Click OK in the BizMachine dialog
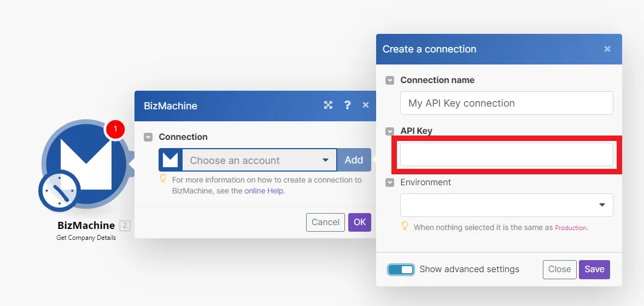The height and width of the screenshot is (306, 644). [360, 222]
